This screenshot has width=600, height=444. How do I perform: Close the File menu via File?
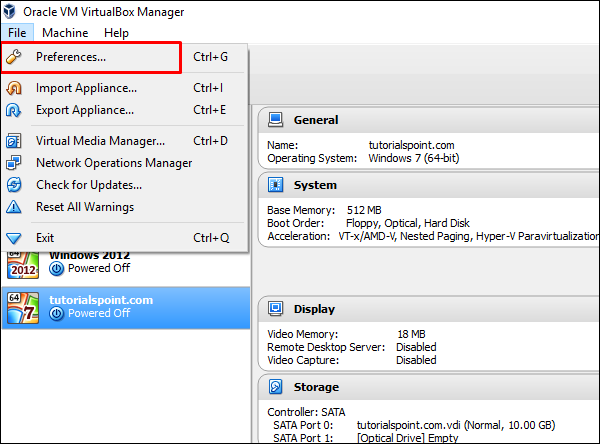tap(17, 33)
